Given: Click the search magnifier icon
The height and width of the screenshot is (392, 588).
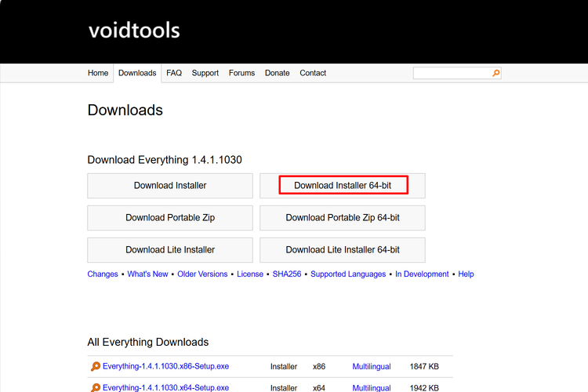Looking at the screenshot, I should tap(495, 73).
